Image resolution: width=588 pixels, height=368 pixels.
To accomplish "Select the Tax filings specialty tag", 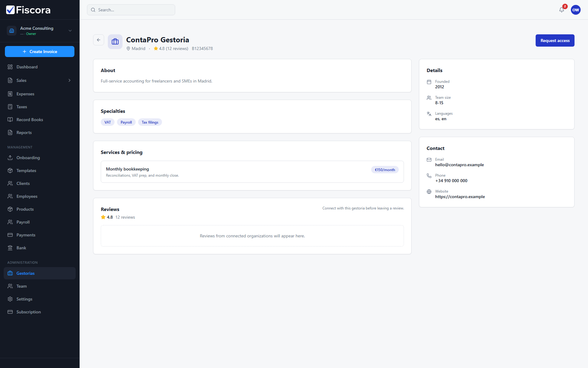I will tap(150, 122).
